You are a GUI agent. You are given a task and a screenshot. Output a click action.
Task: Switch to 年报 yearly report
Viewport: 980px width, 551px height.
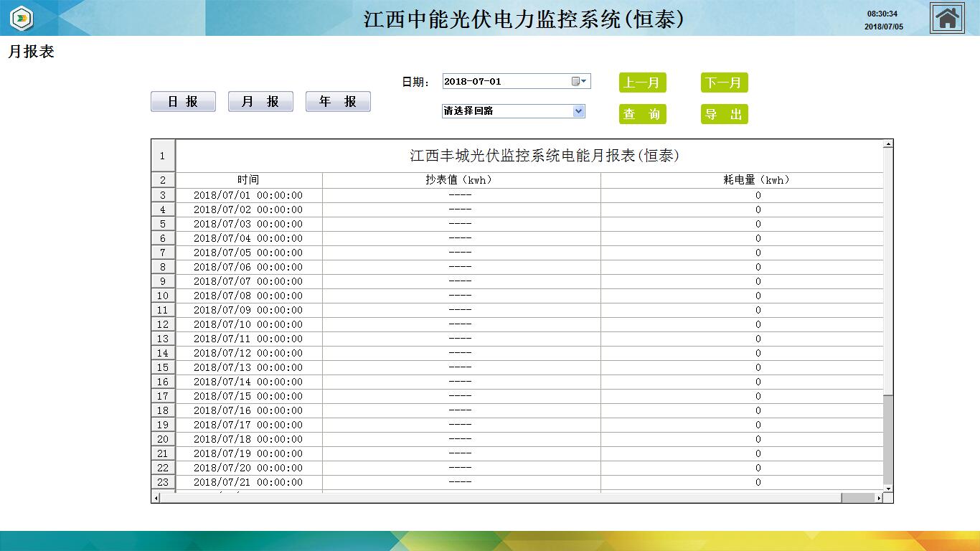tap(338, 102)
